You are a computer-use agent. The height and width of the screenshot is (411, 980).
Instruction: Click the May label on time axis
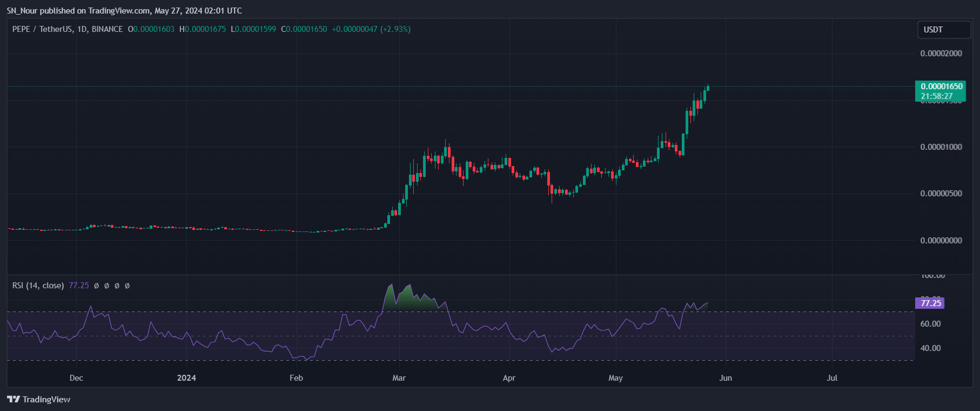pyautogui.click(x=615, y=378)
